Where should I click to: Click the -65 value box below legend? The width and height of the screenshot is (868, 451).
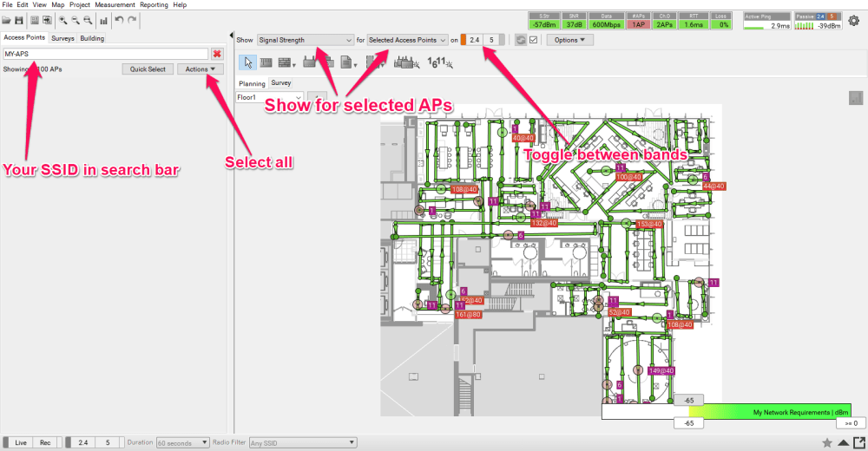[x=688, y=423]
